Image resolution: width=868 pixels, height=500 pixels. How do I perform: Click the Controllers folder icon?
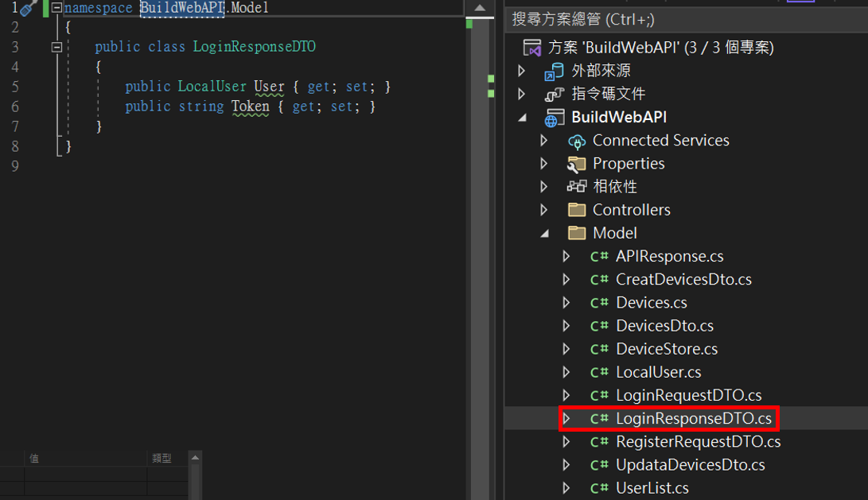pos(577,210)
